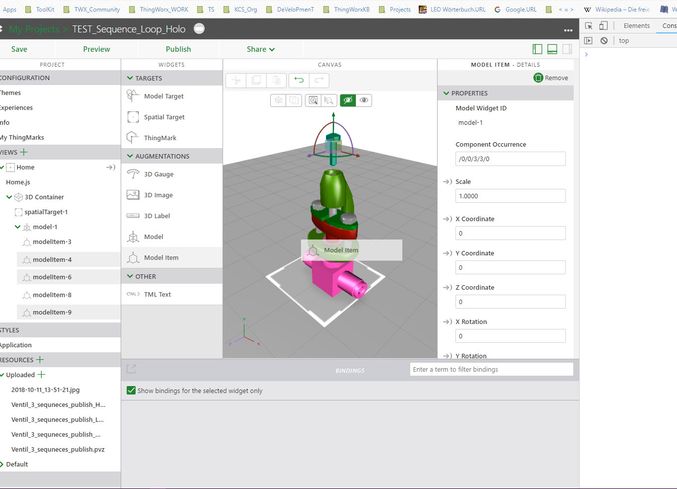Toggle DevTools device toolbar icon
Image resolution: width=677 pixels, height=489 pixels.
pos(603,26)
